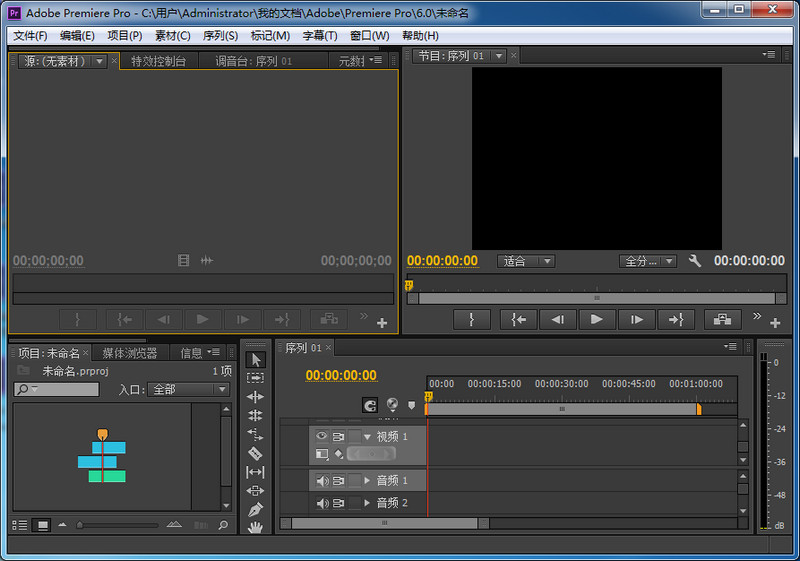Screen dimensions: 800x561
Task: Select the Razor tool
Action: [256, 453]
